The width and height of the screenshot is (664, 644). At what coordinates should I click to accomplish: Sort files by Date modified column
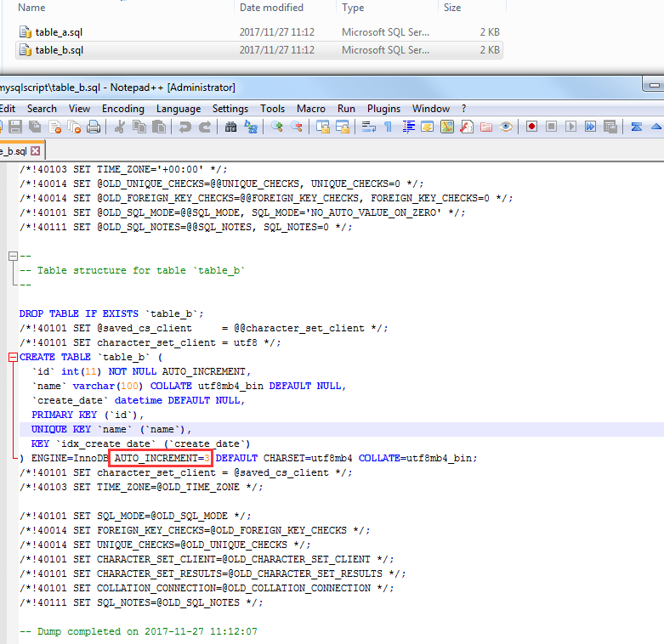coord(271,8)
